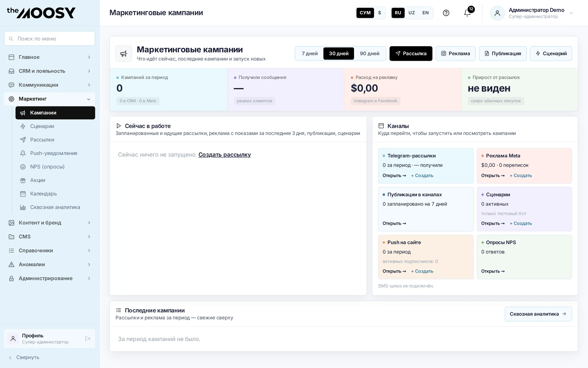
Task: Switch currency to СУМ
Action: [365, 13]
